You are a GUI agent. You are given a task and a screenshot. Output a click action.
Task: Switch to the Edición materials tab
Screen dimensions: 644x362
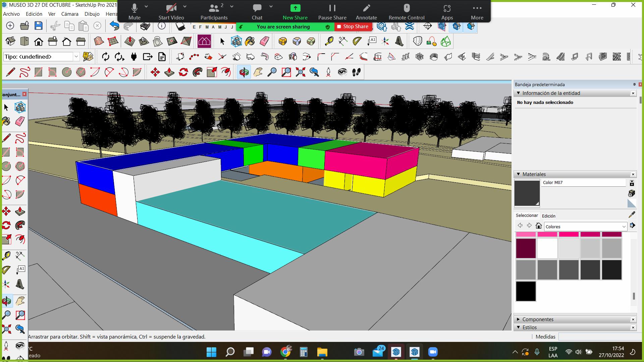click(x=548, y=216)
